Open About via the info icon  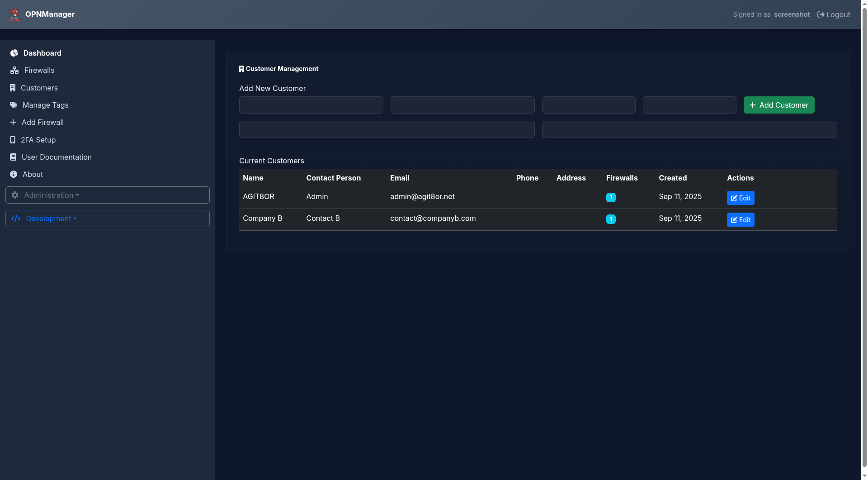click(x=14, y=174)
